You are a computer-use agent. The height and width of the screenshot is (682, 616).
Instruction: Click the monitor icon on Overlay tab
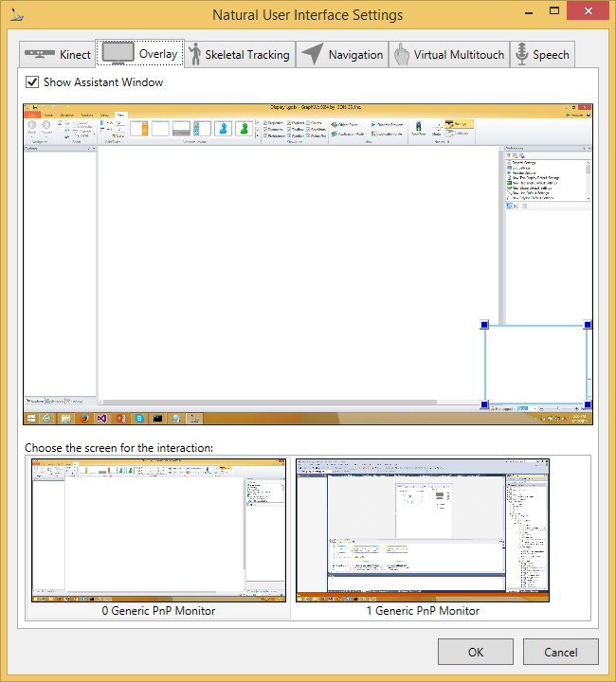click(x=118, y=53)
